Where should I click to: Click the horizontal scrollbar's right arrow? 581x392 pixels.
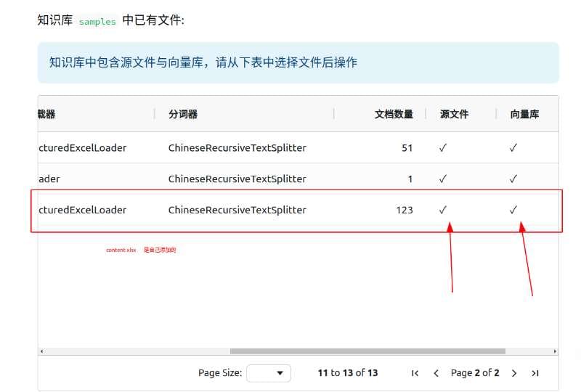(555, 351)
